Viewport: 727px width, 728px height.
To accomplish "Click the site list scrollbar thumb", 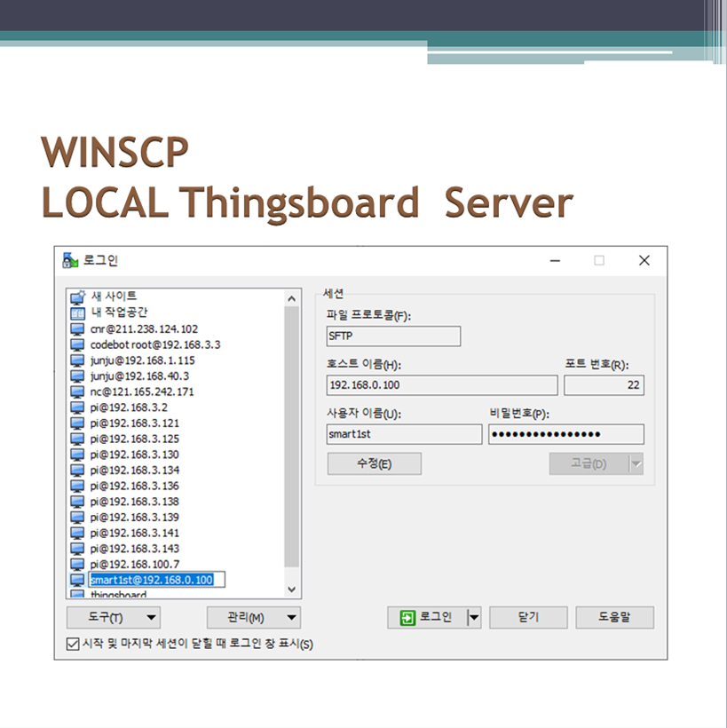I will coord(291,437).
